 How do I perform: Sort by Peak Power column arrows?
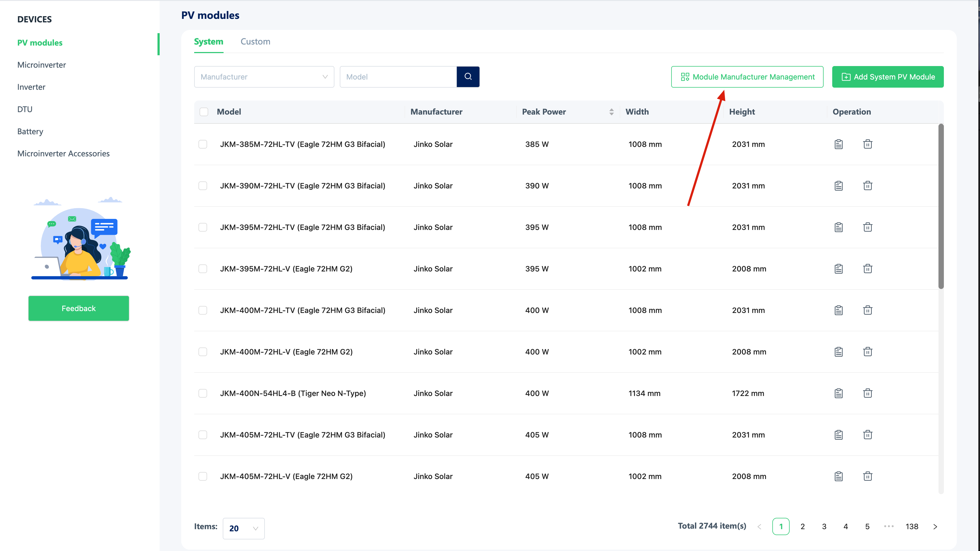click(x=611, y=112)
